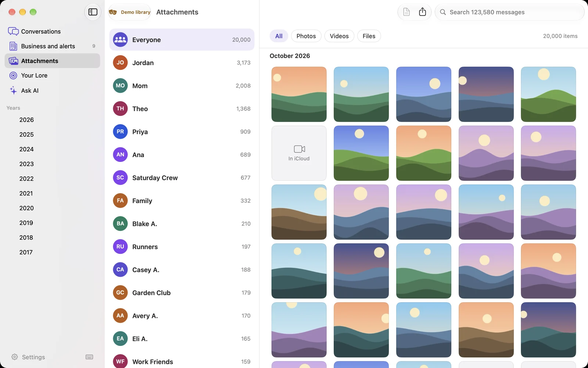
Task: Click the document icon in the toolbar
Action: [406, 12]
